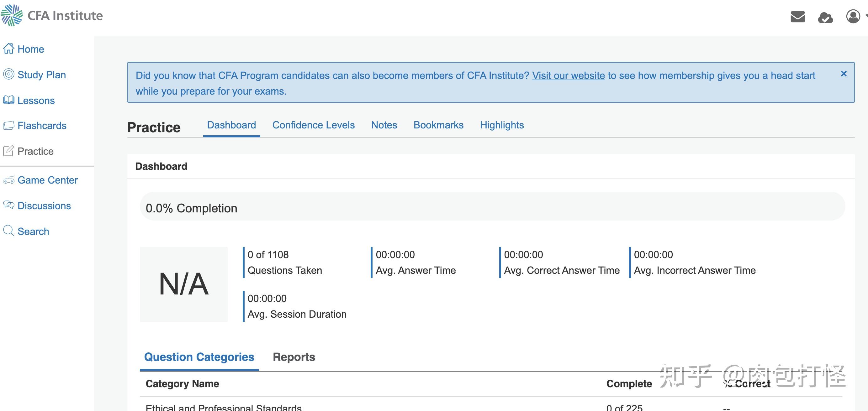
Task: Go to the Bookmarks tab
Action: coord(438,125)
